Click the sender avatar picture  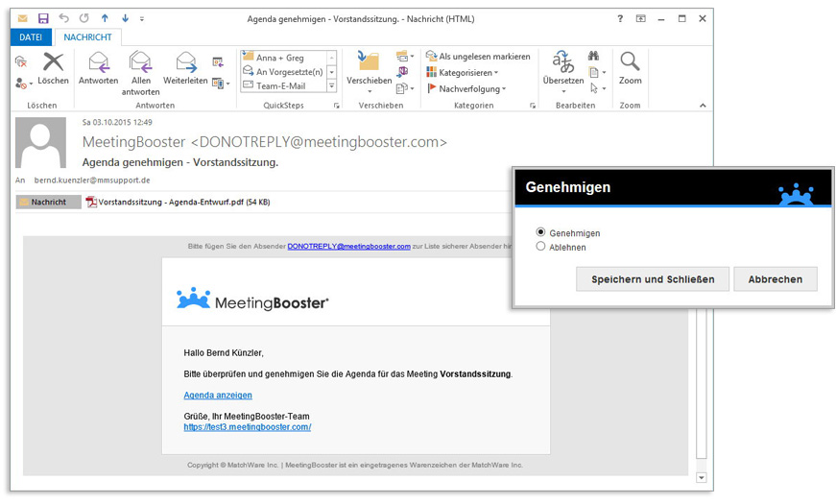point(40,143)
